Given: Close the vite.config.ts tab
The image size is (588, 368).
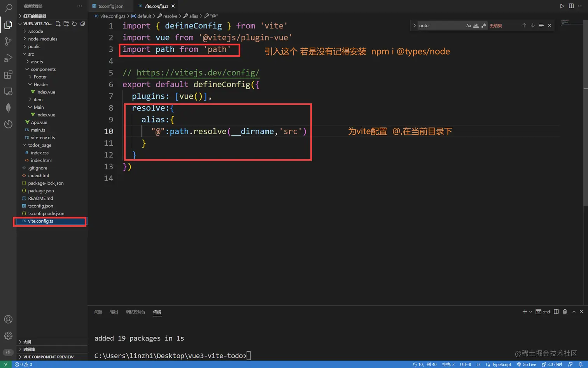Looking at the screenshot, I should tap(173, 6).
